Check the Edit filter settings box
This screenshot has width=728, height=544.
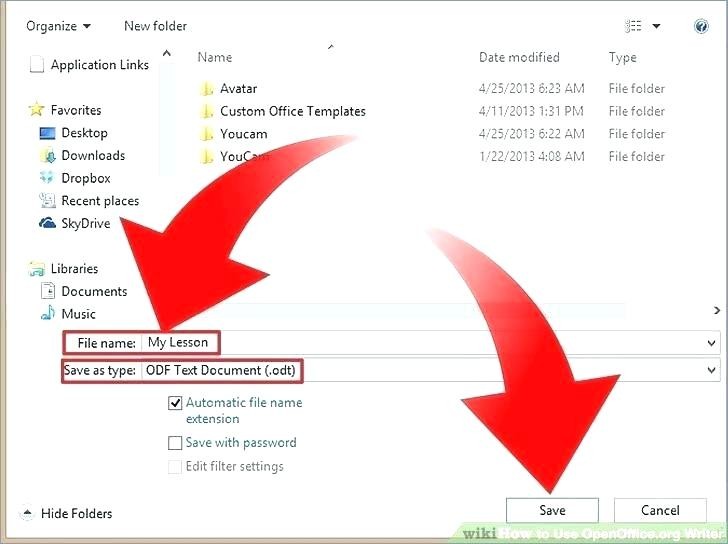click(x=175, y=467)
